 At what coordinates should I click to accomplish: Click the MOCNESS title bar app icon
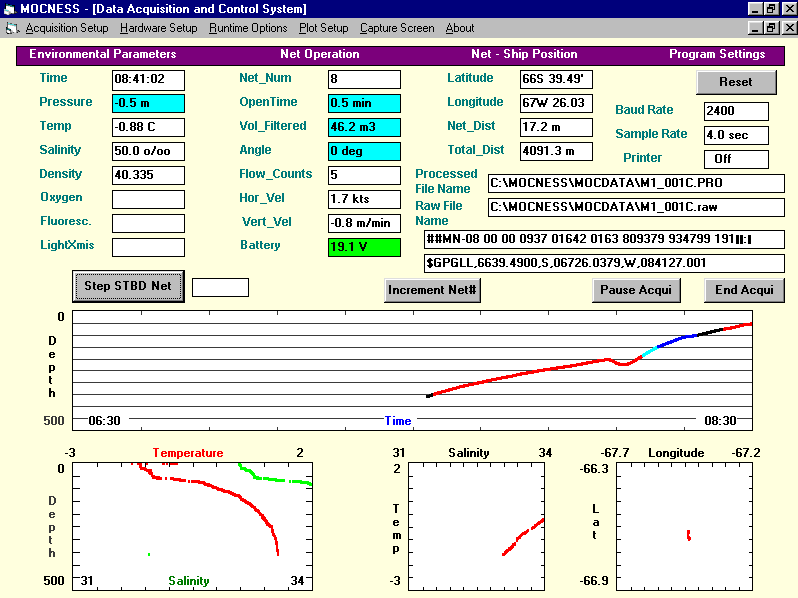10,9
